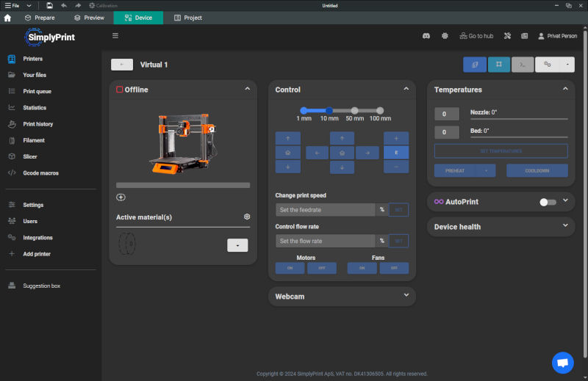Screen dimensions: 588x381
Task: Collapse the Offline panel
Action: tap(247, 89)
